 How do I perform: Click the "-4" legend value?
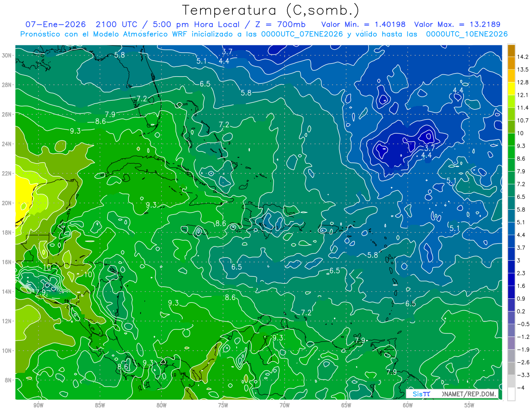[x=521, y=388]
